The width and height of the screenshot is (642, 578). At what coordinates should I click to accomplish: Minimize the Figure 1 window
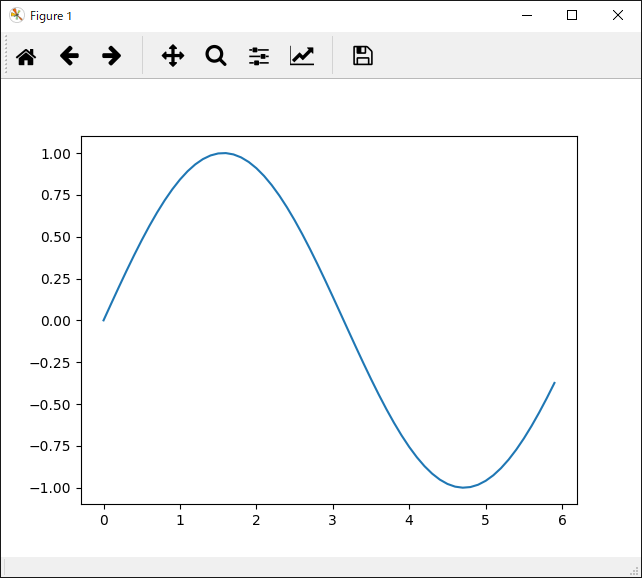point(526,15)
